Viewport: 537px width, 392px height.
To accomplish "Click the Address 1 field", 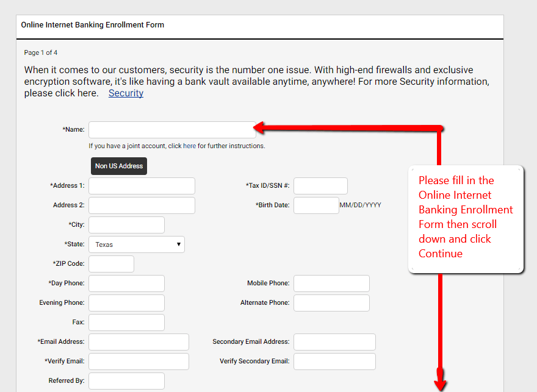I will [142, 185].
